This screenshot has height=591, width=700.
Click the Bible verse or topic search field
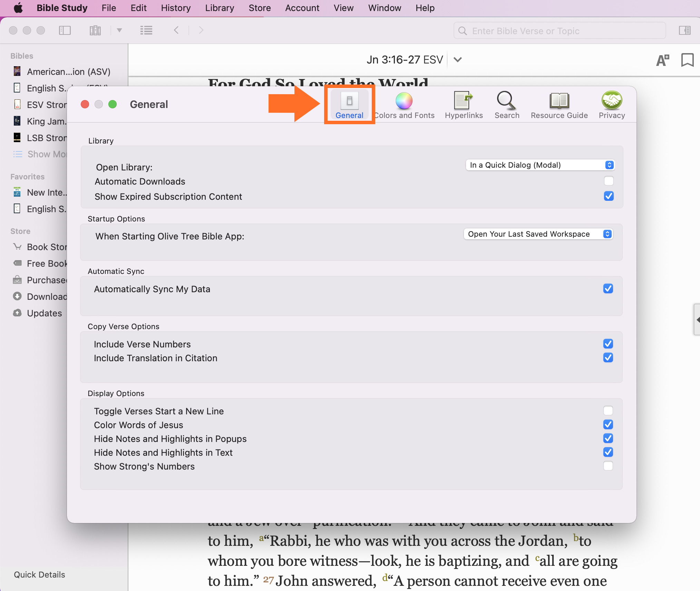[559, 31]
